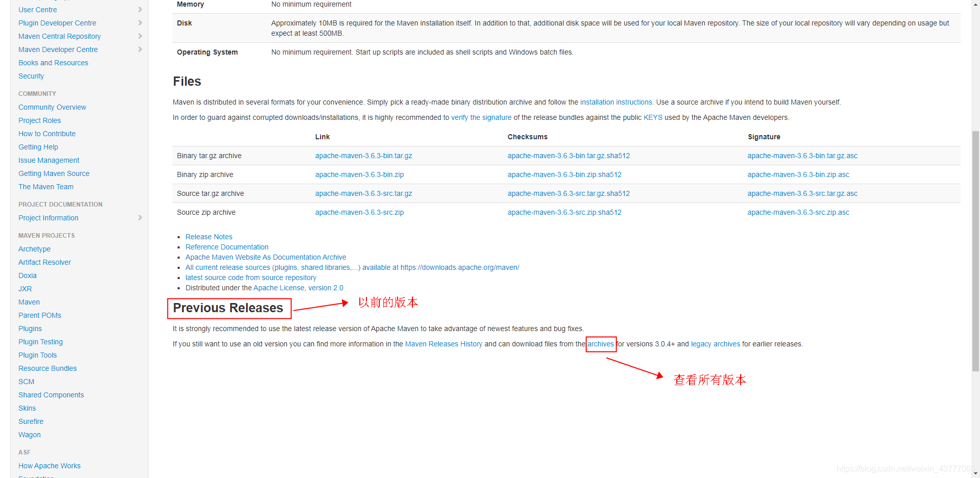Open the archives link for 3.0.4+
This screenshot has width=980, height=478.
click(x=601, y=344)
